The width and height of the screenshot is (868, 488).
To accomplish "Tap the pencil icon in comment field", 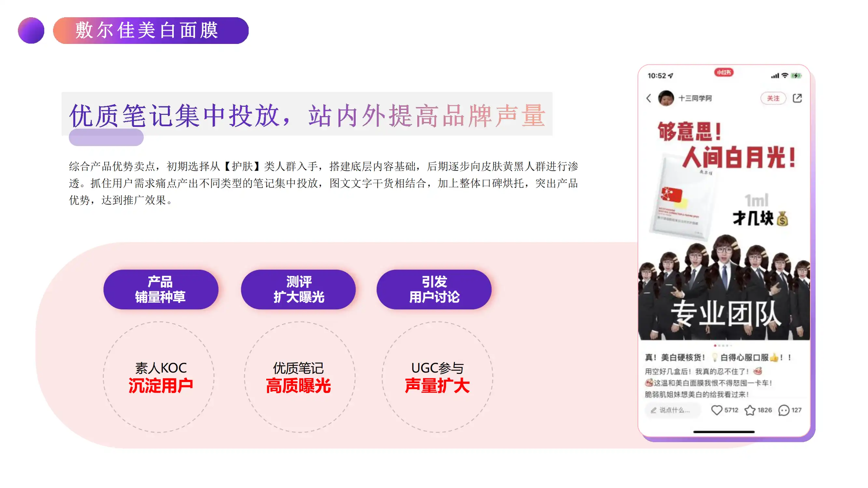I will tap(653, 410).
